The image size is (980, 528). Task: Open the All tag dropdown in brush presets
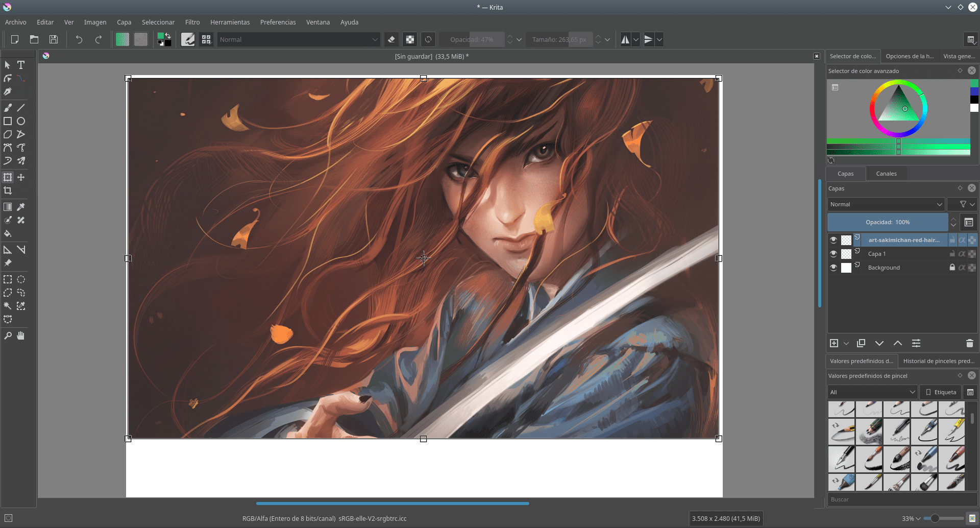point(872,392)
